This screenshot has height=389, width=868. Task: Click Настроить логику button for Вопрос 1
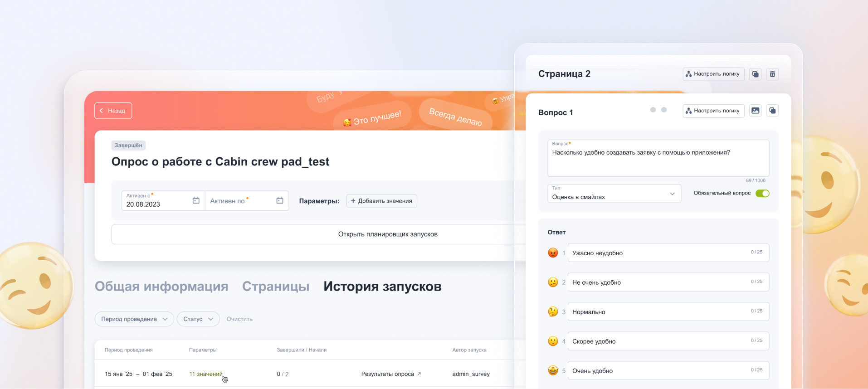[713, 111]
